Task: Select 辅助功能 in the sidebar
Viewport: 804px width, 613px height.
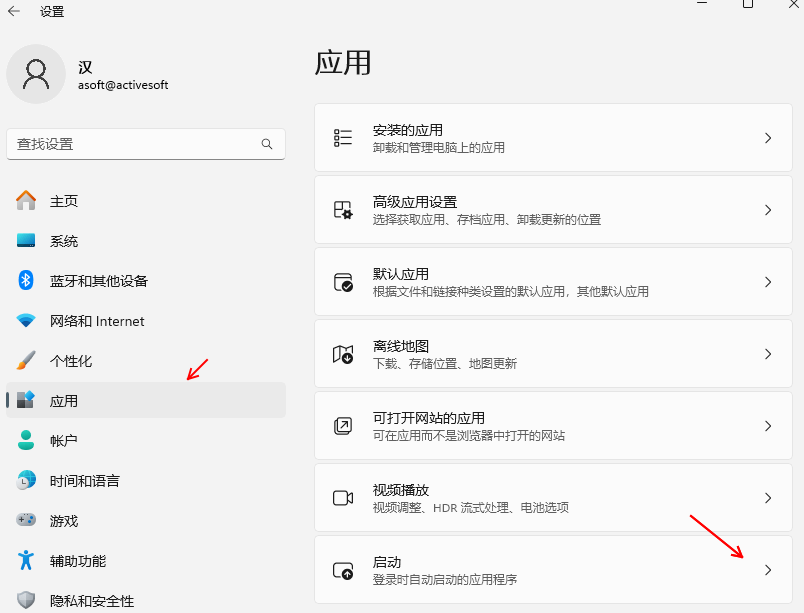Action: coord(78,561)
